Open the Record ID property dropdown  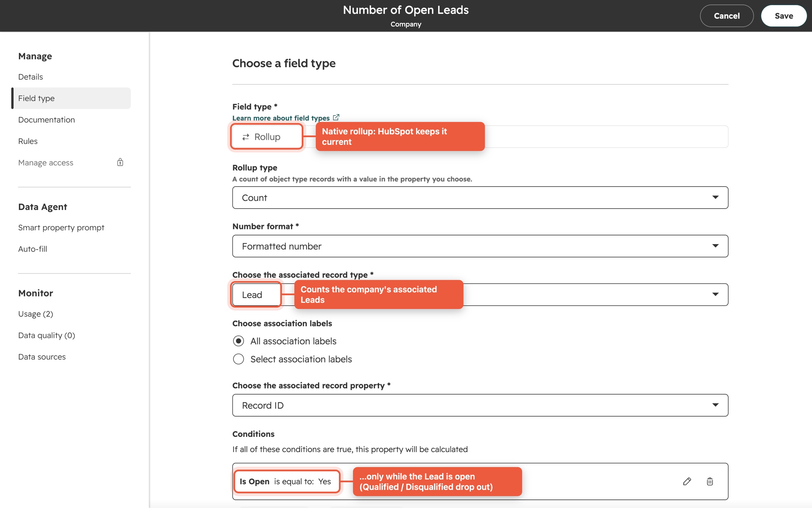point(480,405)
